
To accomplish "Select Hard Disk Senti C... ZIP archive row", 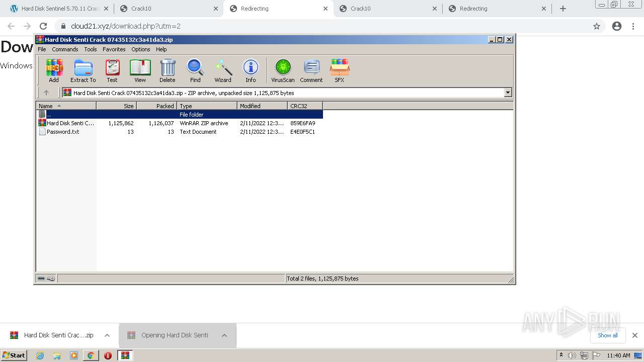I will (x=180, y=123).
